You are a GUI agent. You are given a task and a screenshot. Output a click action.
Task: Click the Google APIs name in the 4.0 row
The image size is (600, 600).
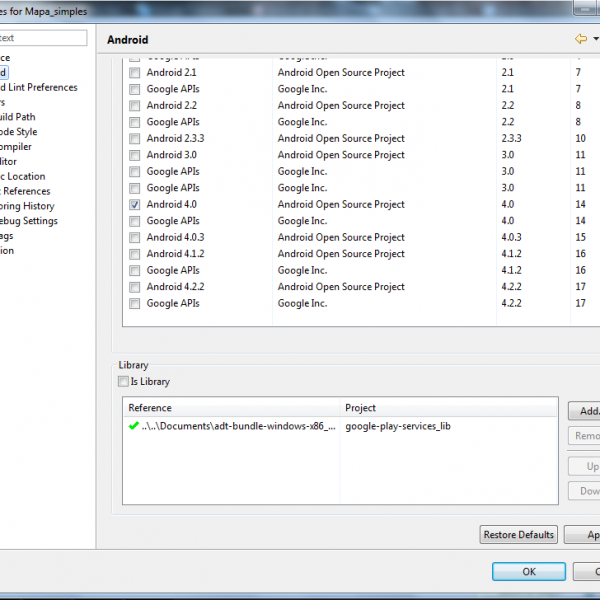[x=173, y=221]
